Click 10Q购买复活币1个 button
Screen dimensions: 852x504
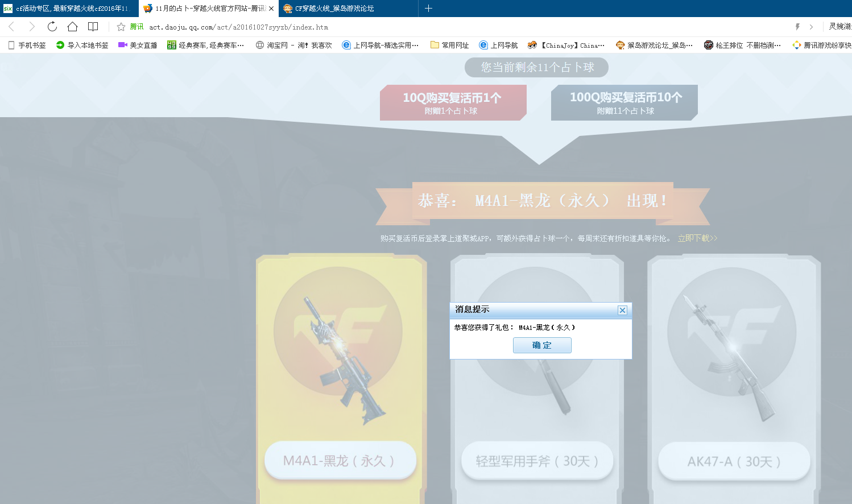coord(453,102)
